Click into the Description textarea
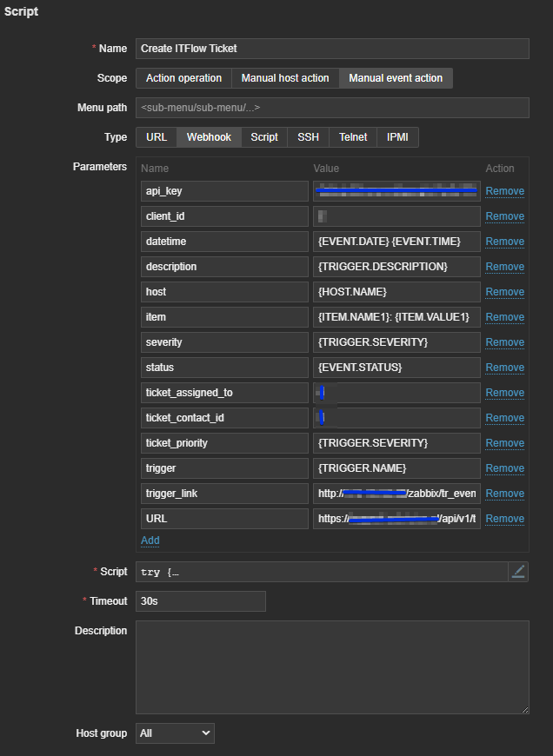The height and width of the screenshot is (756, 553). [x=332, y=667]
